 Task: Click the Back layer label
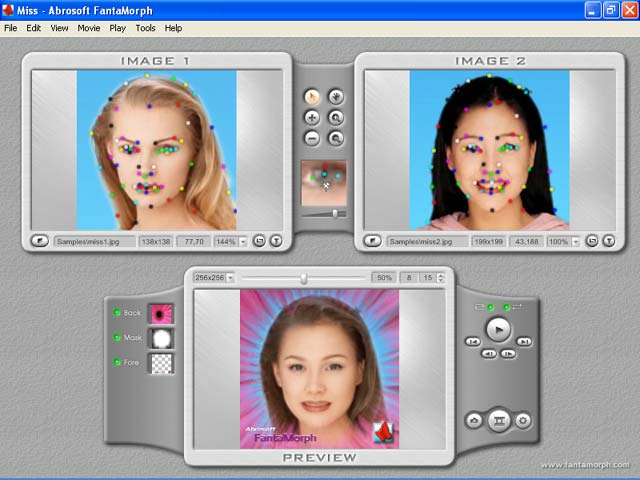tap(132, 313)
